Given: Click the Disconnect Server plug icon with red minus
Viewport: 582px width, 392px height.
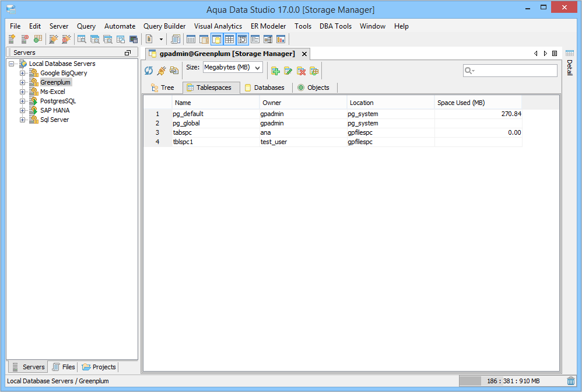Looking at the screenshot, I should pyautogui.click(x=66, y=38).
